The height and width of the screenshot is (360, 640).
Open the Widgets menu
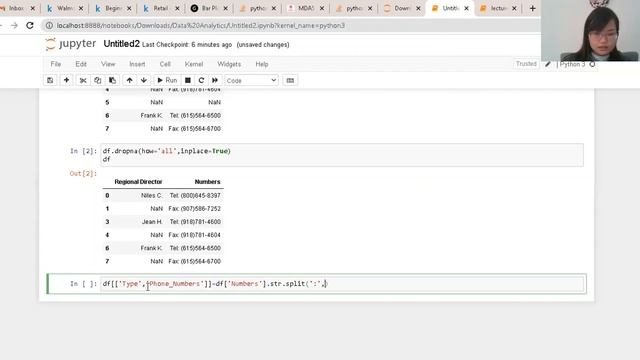[229, 64]
